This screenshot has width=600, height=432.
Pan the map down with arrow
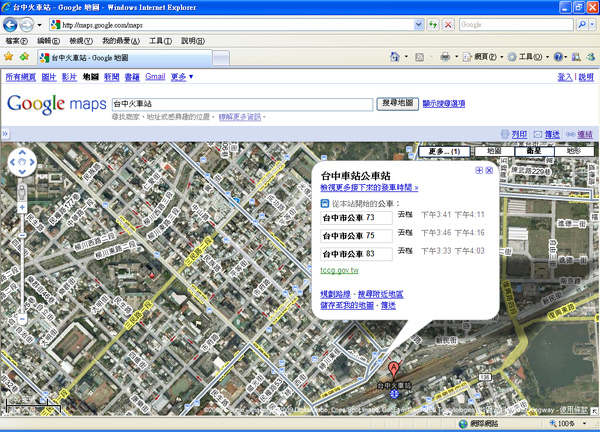click(22, 171)
